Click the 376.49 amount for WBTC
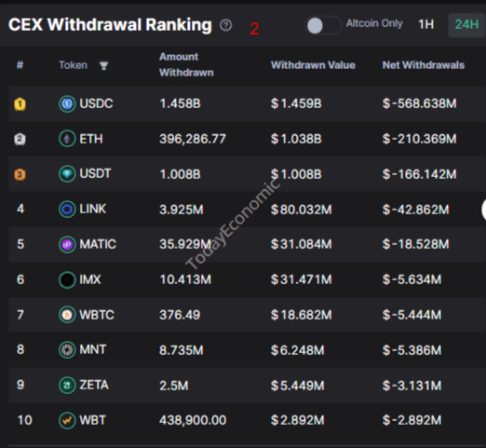This screenshot has height=448, width=486. [180, 315]
